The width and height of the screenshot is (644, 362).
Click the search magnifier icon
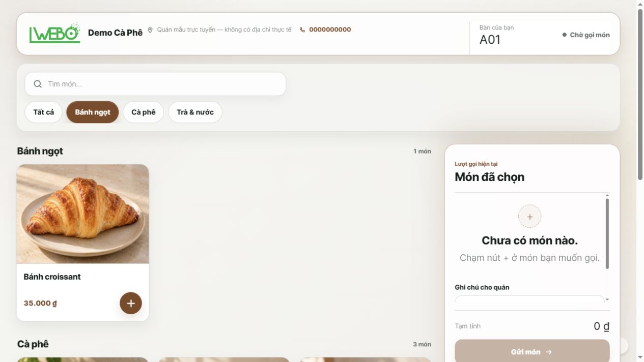click(38, 84)
